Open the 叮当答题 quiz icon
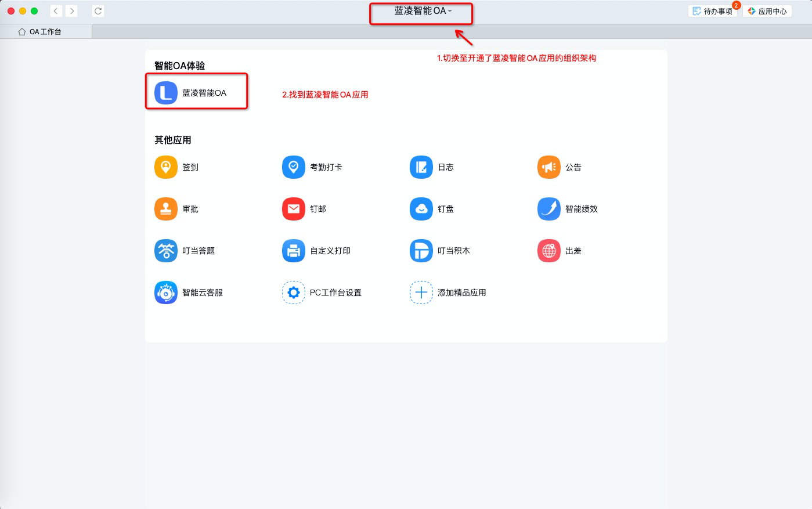This screenshot has height=509, width=812. pos(166,251)
